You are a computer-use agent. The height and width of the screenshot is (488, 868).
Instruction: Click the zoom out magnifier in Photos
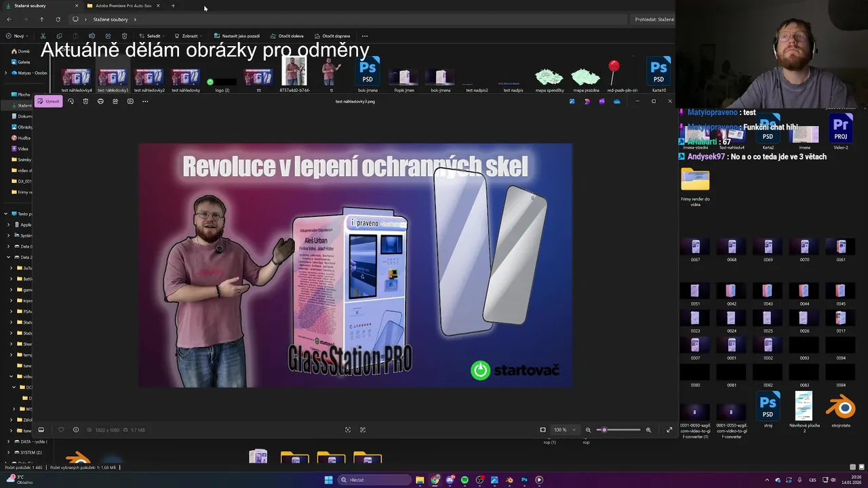tap(588, 430)
